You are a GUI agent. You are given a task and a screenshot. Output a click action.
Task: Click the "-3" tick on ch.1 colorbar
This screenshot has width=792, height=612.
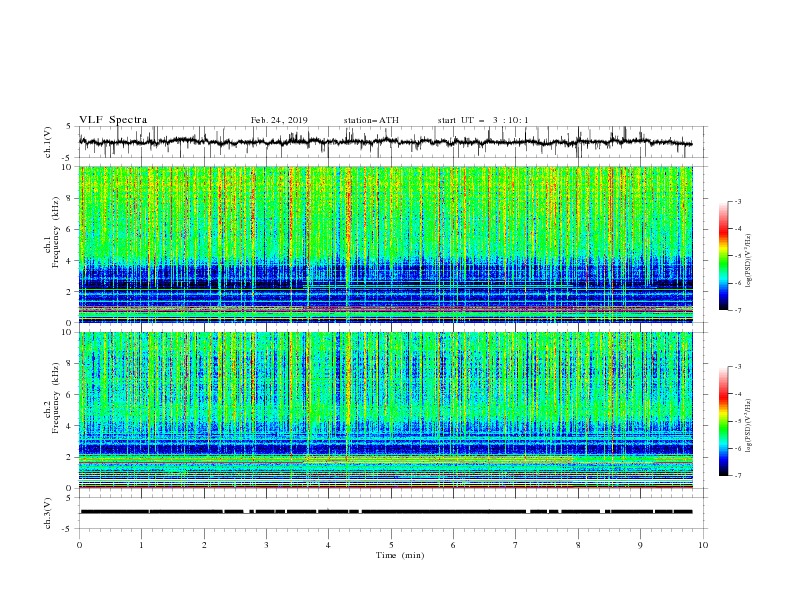(738, 201)
